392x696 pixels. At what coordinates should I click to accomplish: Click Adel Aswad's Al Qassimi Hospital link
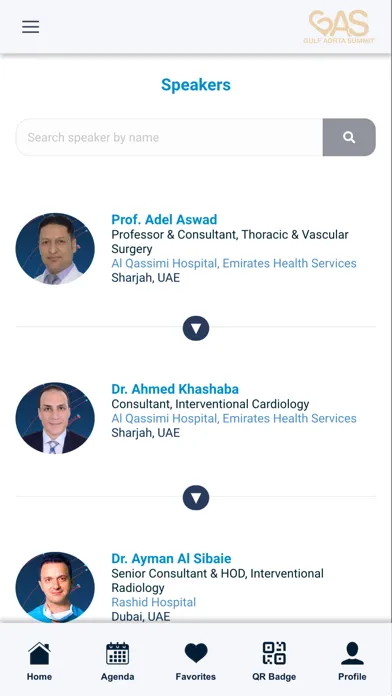164,263
